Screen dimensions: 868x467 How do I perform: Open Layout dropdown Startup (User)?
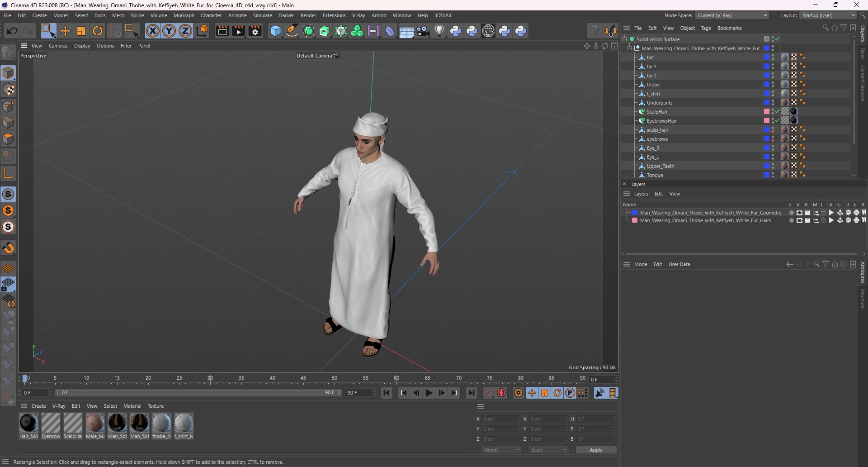(828, 15)
